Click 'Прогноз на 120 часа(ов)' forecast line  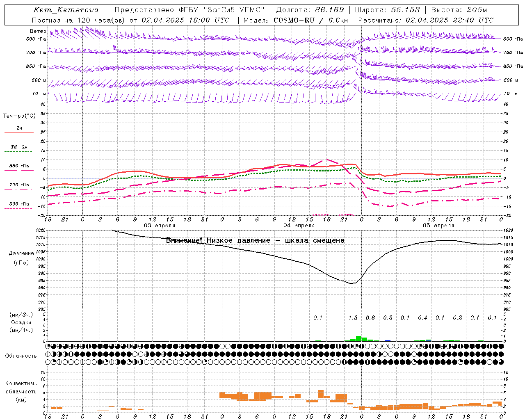[78, 20]
